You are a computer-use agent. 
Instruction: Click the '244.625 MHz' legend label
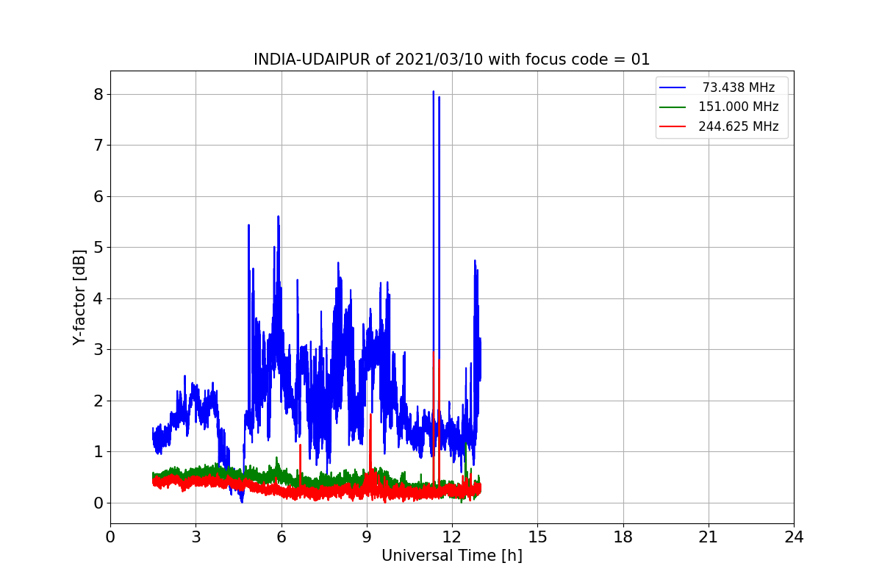click(738, 126)
